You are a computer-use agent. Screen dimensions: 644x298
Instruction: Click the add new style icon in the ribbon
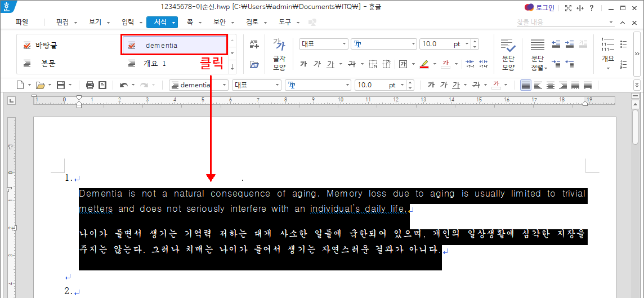(x=254, y=44)
